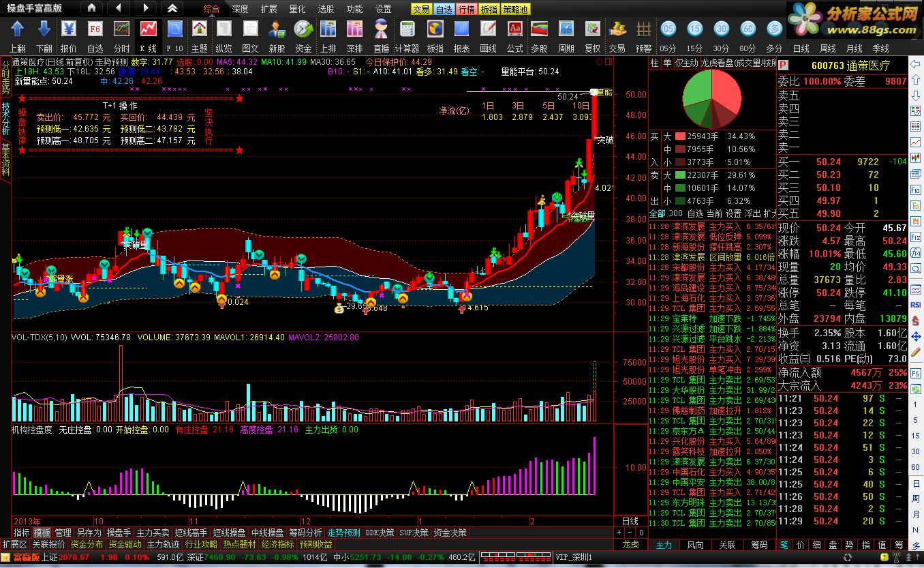Open the 复权 price adjustment icon
This screenshot has width=924, height=568.
[592, 29]
